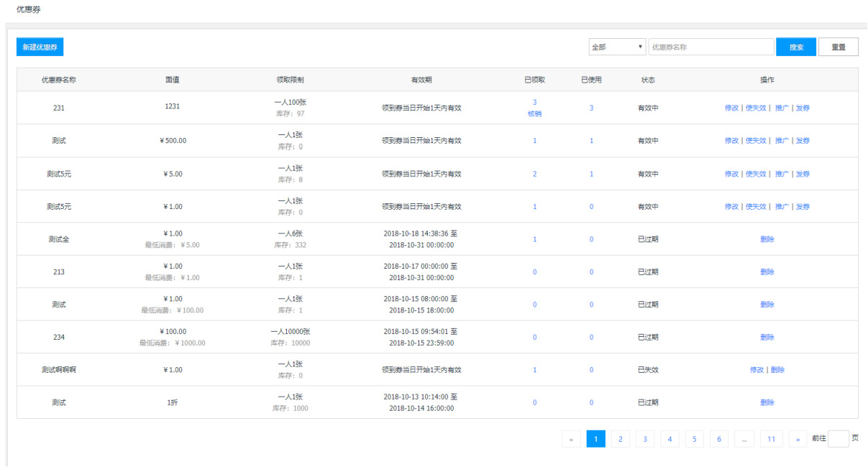Go to page 2 in pagination

click(x=621, y=439)
